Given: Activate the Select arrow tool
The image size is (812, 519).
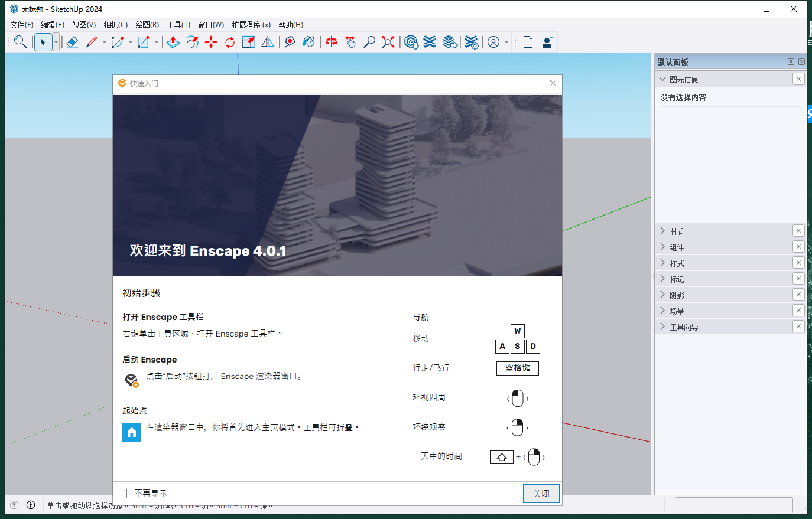Looking at the screenshot, I should point(43,42).
